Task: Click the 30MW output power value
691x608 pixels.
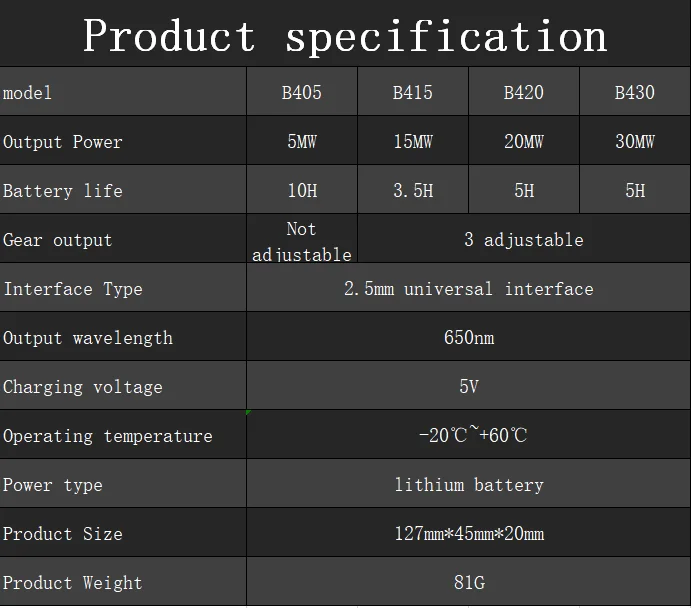Action: point(634,142)
